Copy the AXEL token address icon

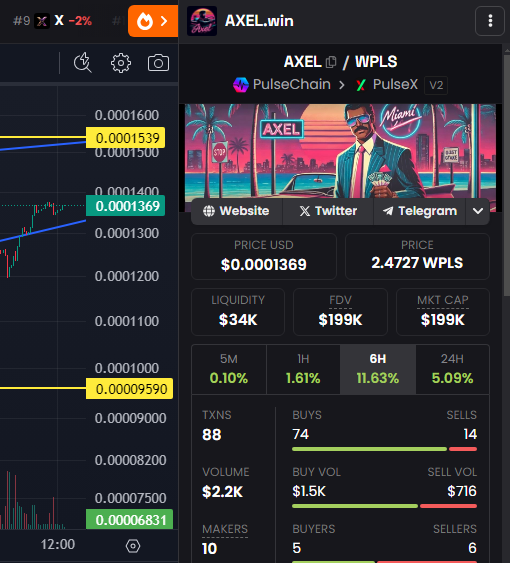tap(331, 62)
